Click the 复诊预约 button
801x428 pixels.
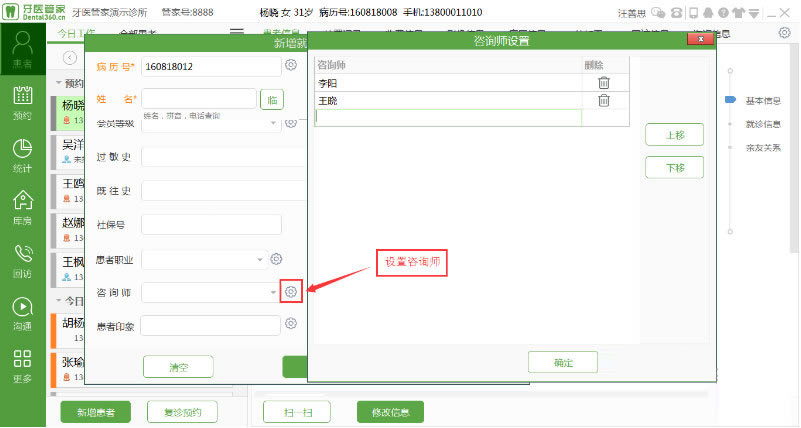point(182,412)
